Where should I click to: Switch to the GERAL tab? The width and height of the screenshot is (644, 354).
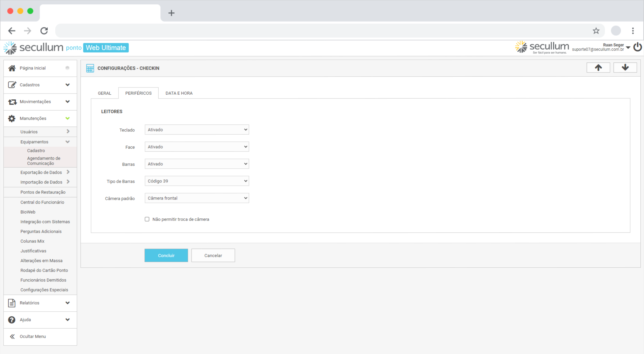click(x=104, y=93)
